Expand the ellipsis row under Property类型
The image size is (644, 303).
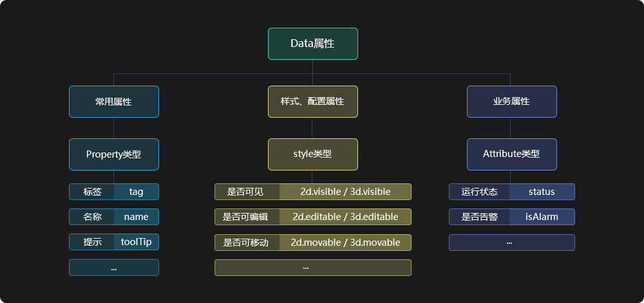coord(114,268)
